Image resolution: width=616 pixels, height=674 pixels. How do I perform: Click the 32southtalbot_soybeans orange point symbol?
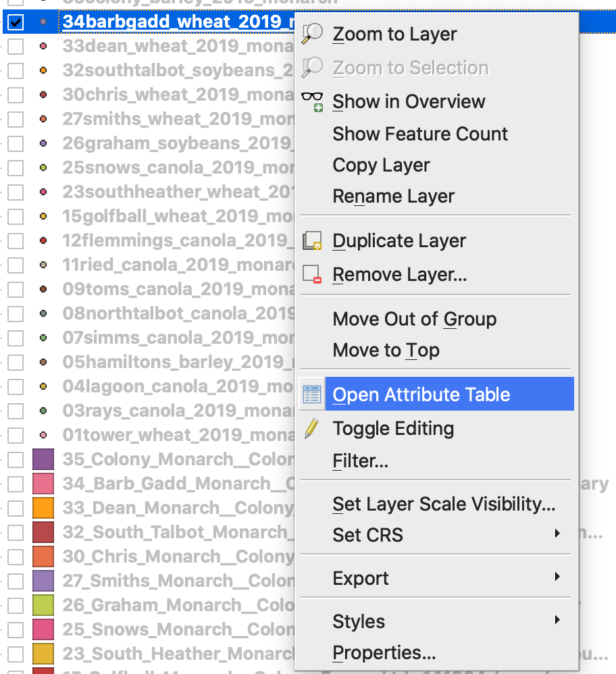point(43,70)
